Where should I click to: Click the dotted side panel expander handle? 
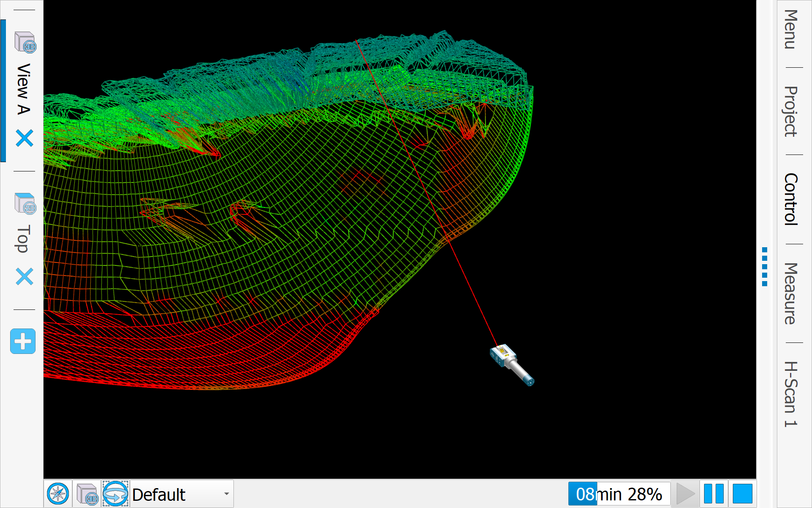[x=765, y=267]
